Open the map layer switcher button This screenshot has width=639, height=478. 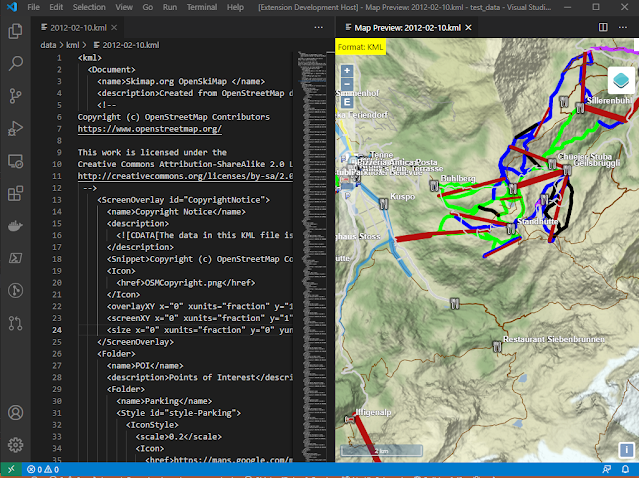[621, 80]
